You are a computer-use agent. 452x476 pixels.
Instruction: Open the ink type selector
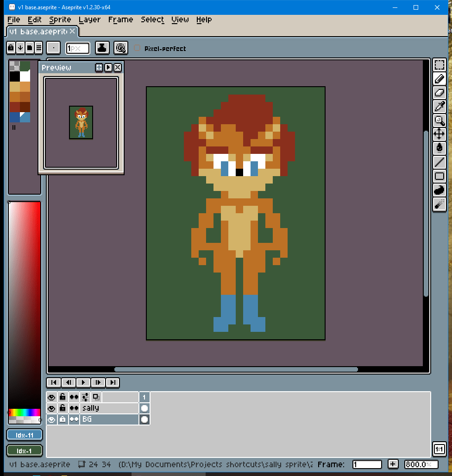[102, 47]
